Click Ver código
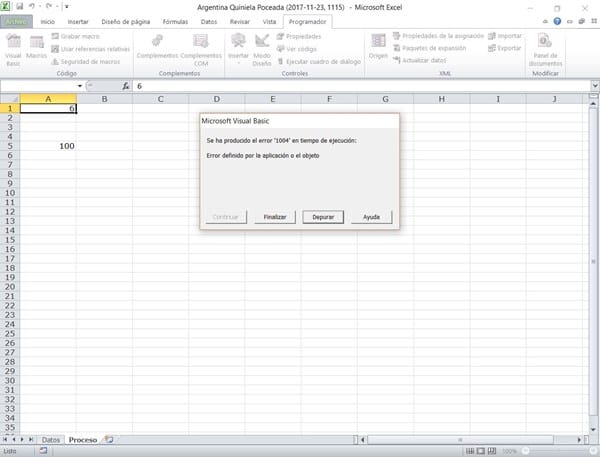Image resolution: width=600 pixels, height=457 pixels. point(297,49)
